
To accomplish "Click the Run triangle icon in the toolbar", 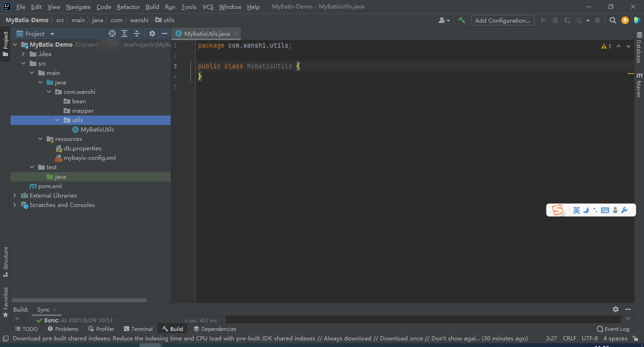I will 543,20.
